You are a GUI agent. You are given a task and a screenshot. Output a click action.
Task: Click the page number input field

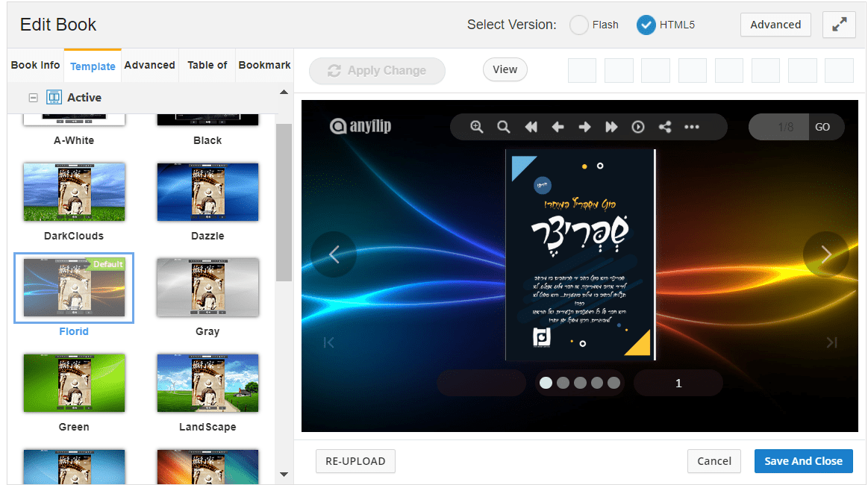(779, 127)
